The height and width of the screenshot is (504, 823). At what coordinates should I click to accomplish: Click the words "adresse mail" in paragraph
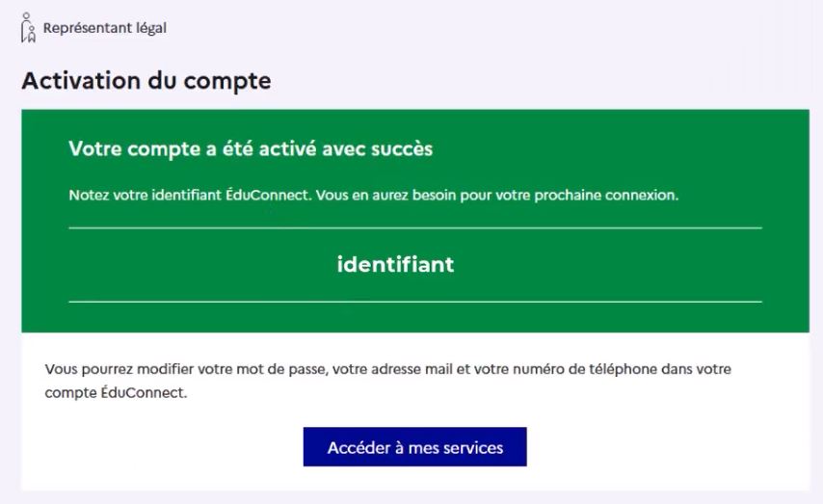pyautogui.click(x=398, y=369)
